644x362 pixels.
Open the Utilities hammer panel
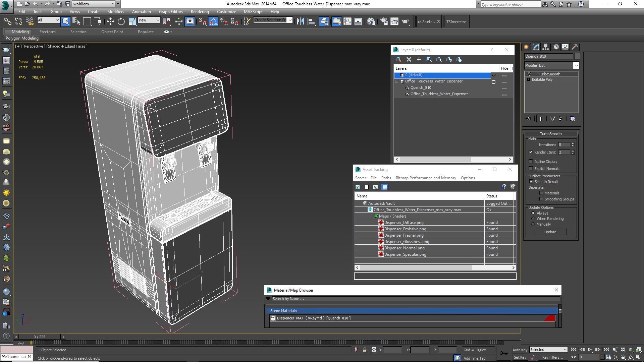(x=575, y=47)
